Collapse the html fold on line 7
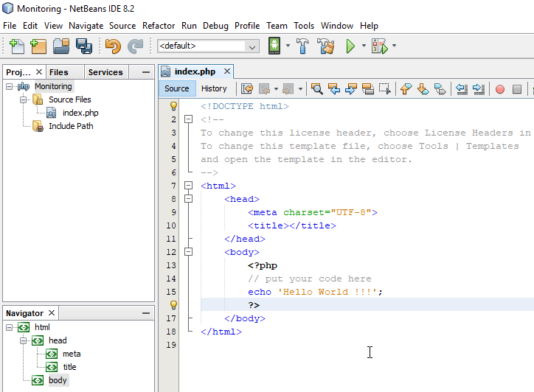Image resolution: width=534 pixels, height=392 pixels. tap(188, 186)
